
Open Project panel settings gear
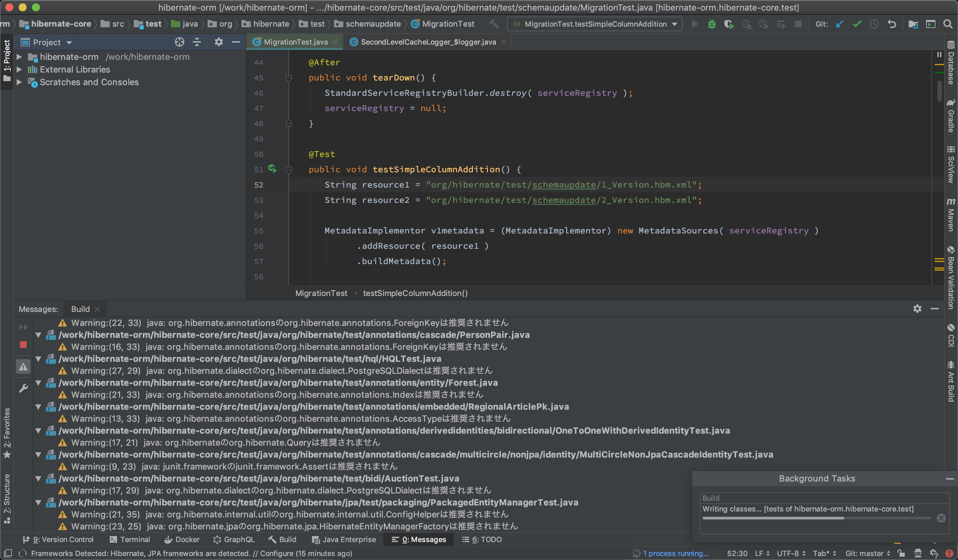(218, 42)
